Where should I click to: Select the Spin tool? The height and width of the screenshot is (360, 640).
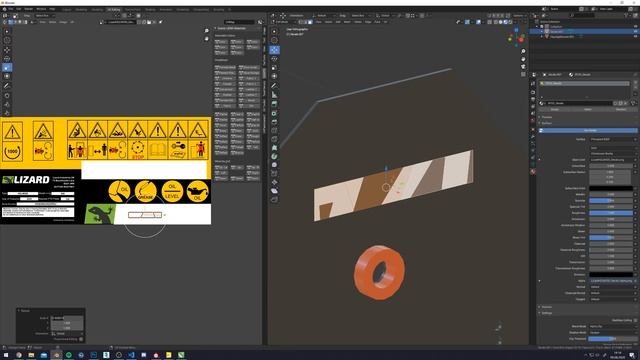point(274,156)
